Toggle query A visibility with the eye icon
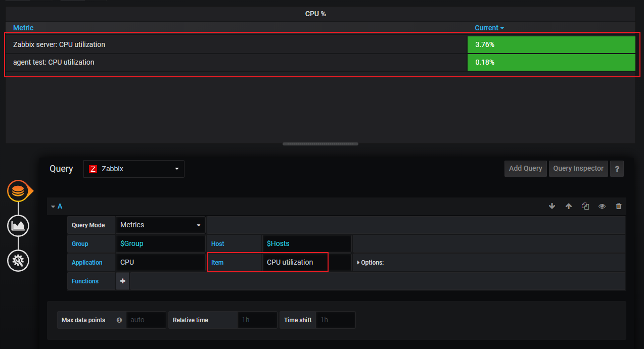The height and width of the screenshot is (349, 644). point(602,206)
